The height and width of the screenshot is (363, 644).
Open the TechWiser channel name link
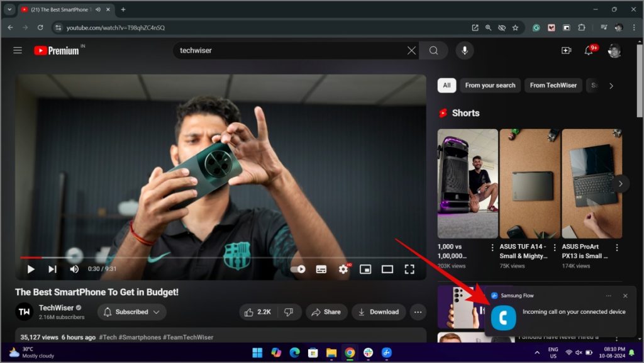[56, 308]
